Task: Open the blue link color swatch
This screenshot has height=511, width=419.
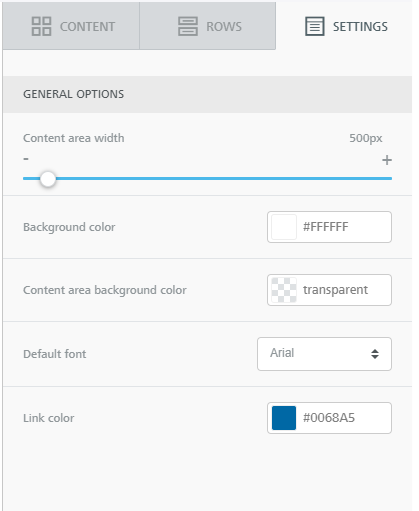Action: coord(284,418)
